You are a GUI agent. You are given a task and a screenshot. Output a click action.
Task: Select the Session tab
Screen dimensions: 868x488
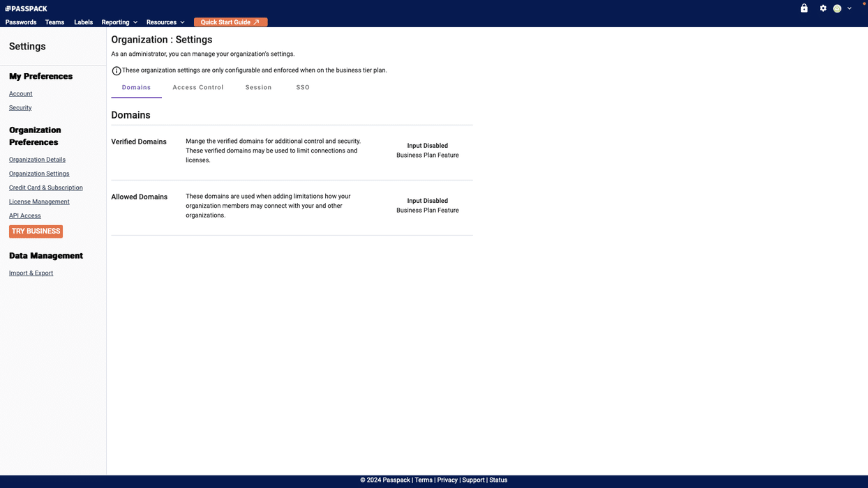point(258,87)
